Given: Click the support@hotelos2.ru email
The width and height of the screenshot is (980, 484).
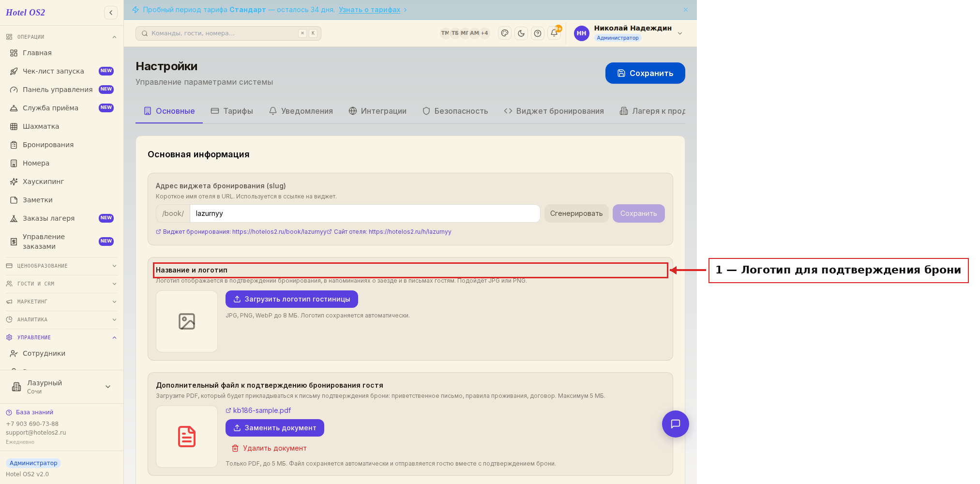Looking at the screenshot, I should (36, 433).
